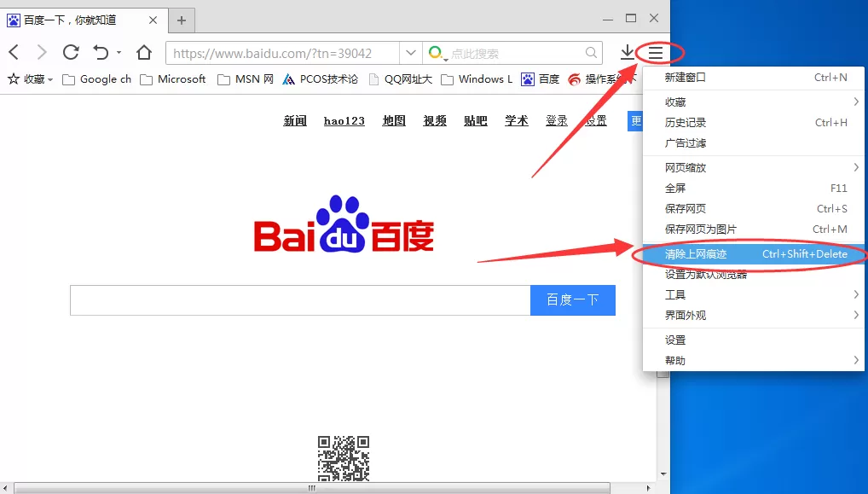Click the address bar URL field
The height and width of the screenshot is (494, 868).
(x=282, y=53)
